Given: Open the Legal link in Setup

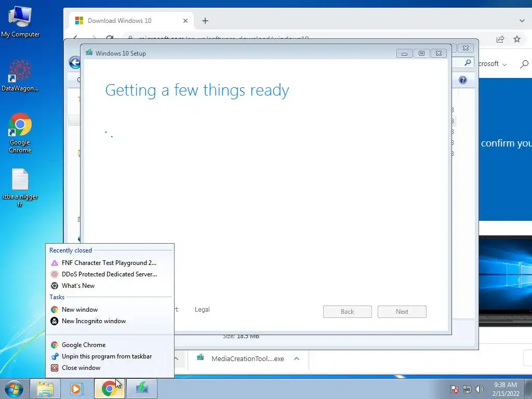Looking at the screenshot, I should [x=202, y=310].
